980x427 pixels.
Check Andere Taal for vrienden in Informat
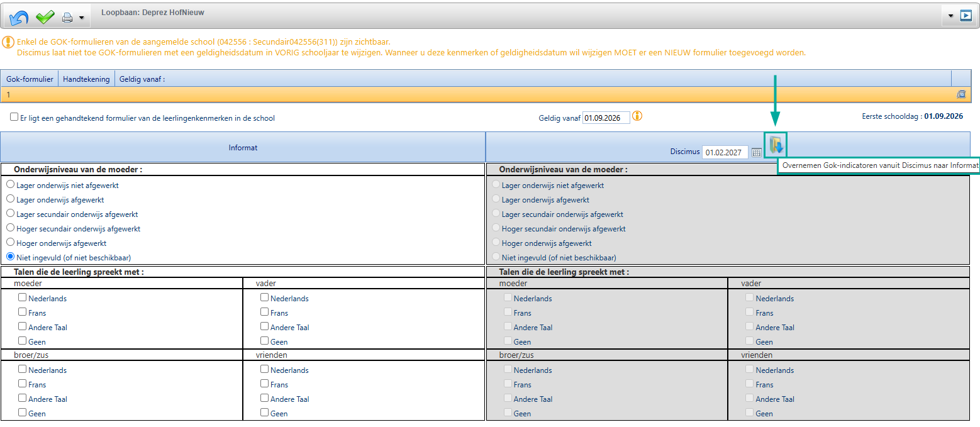(x=265, y=398)
